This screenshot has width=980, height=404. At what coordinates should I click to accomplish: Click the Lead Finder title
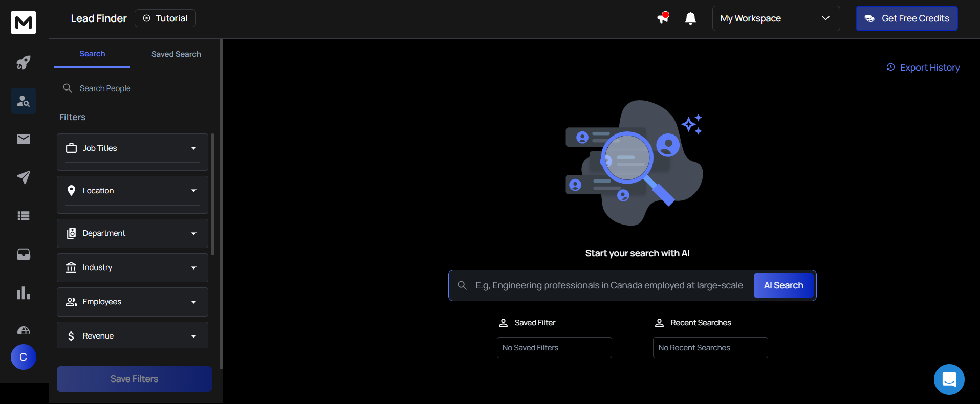pyautogui.click(x=99, y=18)
